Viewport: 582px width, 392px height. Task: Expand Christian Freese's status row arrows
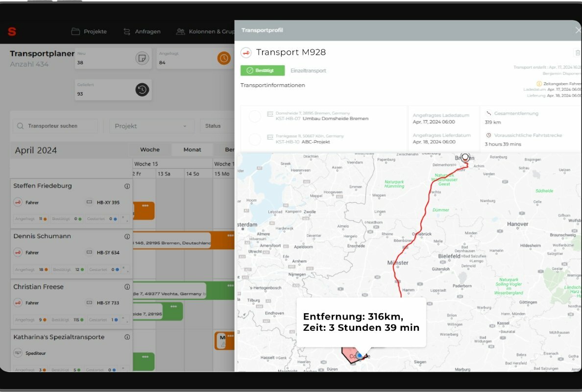pos(125,319)
